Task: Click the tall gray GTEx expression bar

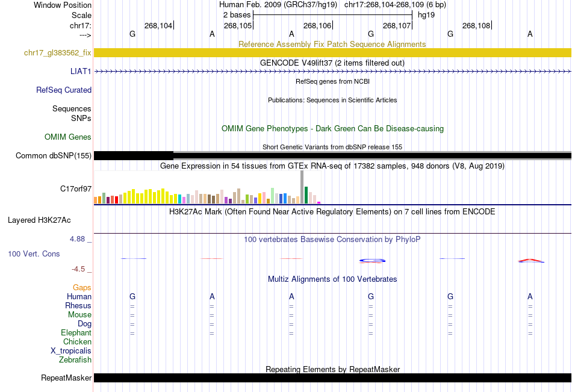Action: [x=302, y=187]
